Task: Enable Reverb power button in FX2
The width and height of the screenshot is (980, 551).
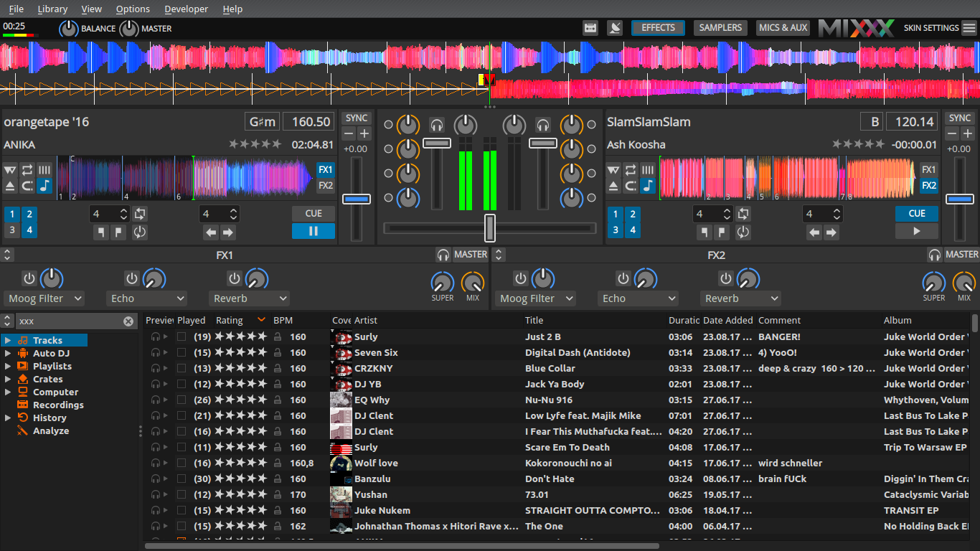Action: tap(726, 278)
